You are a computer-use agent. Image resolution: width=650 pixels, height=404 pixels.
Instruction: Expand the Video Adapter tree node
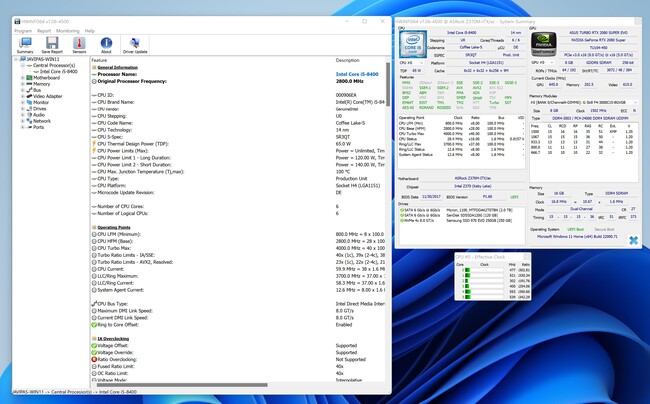(23, 96)
